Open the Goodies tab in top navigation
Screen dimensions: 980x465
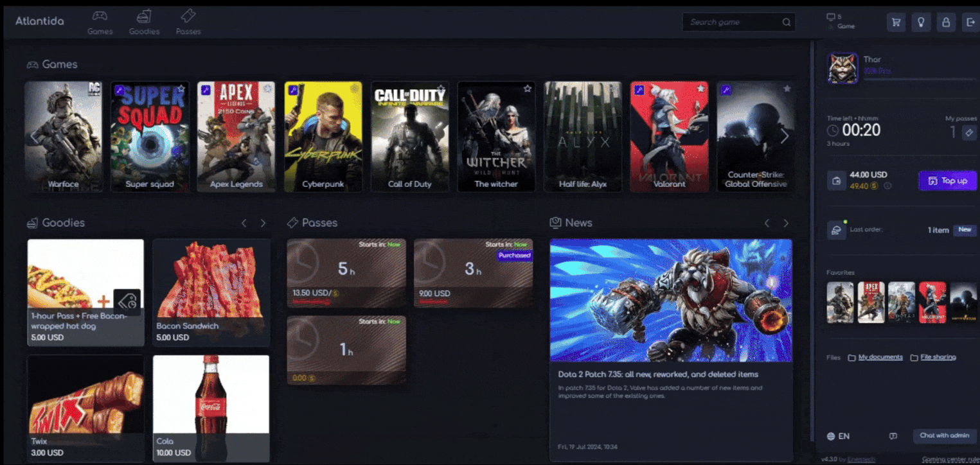coord(144,22)
